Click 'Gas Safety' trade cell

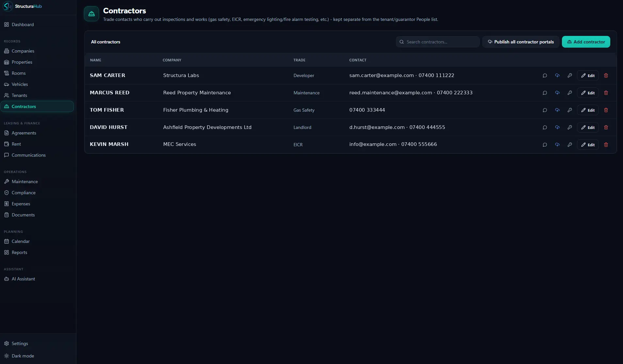pos(304,110)
